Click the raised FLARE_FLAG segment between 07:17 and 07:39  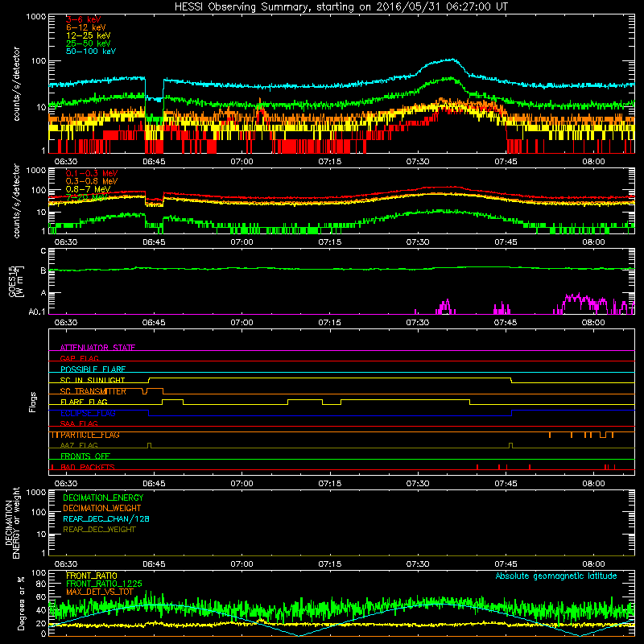406,399
